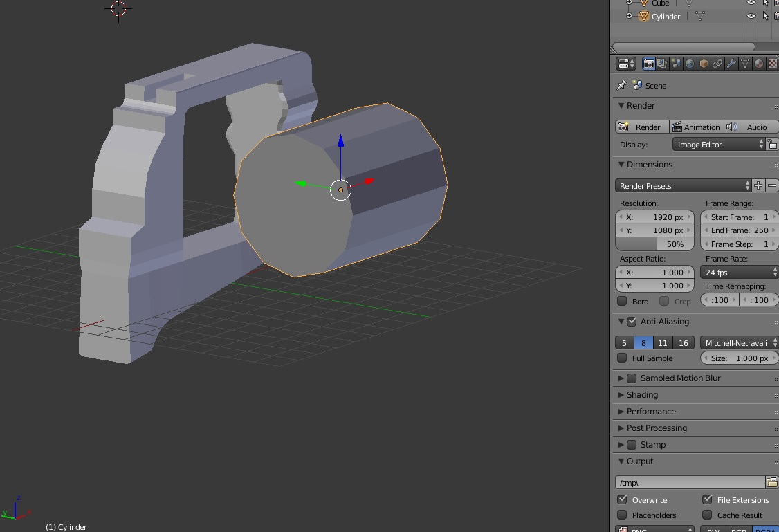Viewport: 779px width, 532px height.
Task: Expand the Performance panel
Action: [x=651, y=412]
